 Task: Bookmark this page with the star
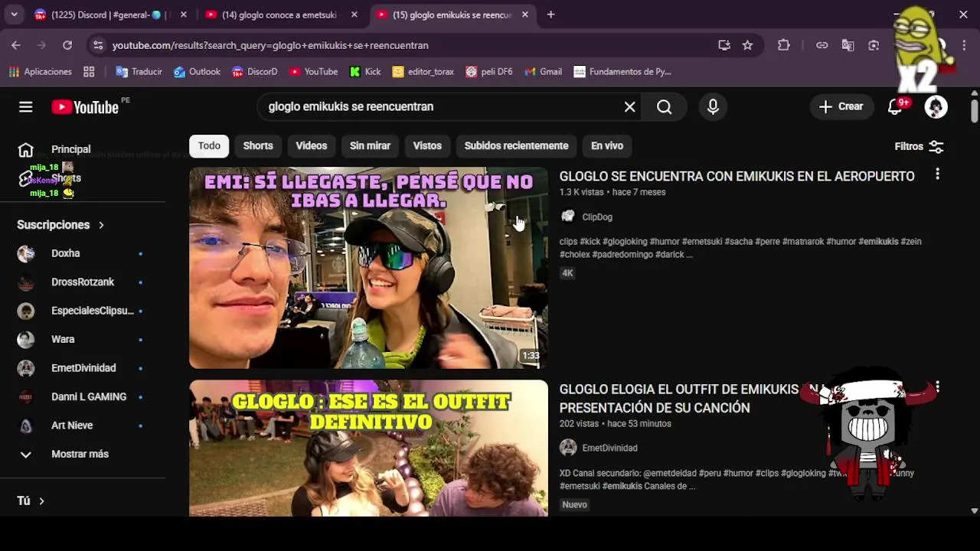click(x=747, y=45)
